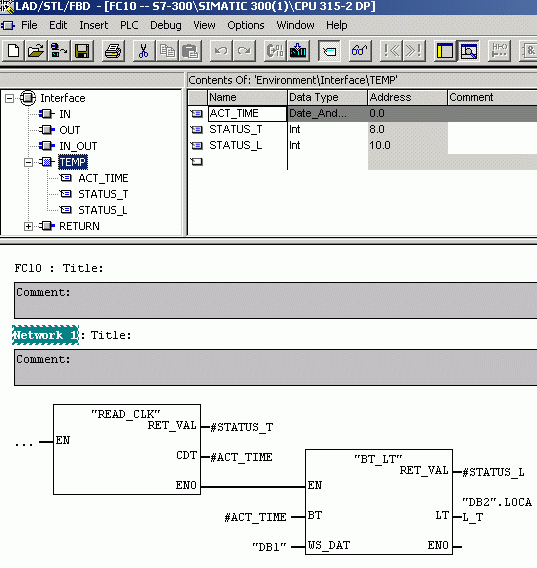This screenshot has width=537, height=568.
Task: Select the STATUS_L table row name
Action: (x=236, y=145)
